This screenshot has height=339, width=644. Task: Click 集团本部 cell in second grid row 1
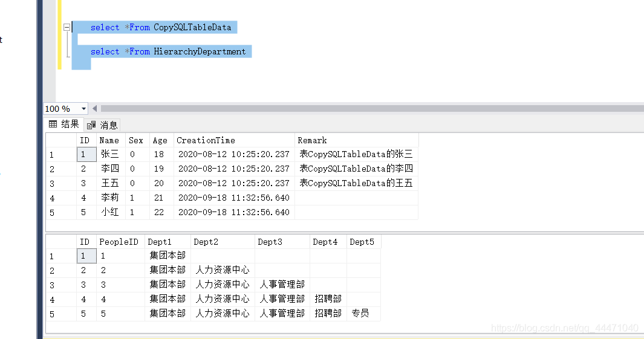pos(168,256)
